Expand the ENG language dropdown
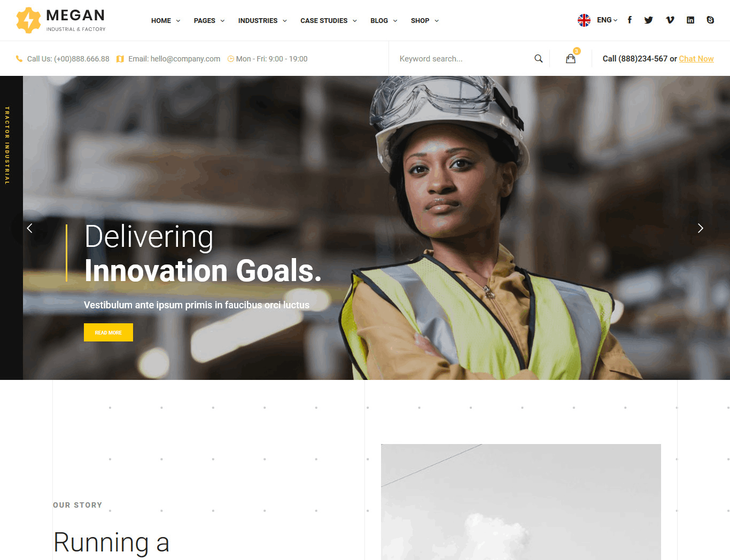The image size is (730, 560). (x=607, y=20)
